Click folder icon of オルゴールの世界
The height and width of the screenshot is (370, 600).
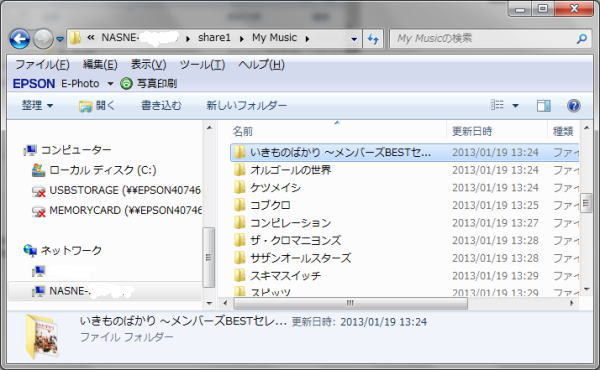tap(240, 170)
